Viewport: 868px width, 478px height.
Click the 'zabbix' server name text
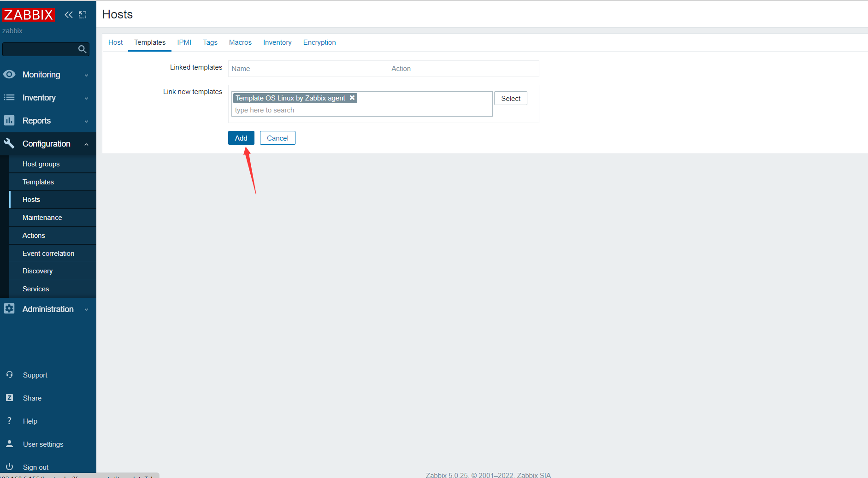(x=12, y=31)
